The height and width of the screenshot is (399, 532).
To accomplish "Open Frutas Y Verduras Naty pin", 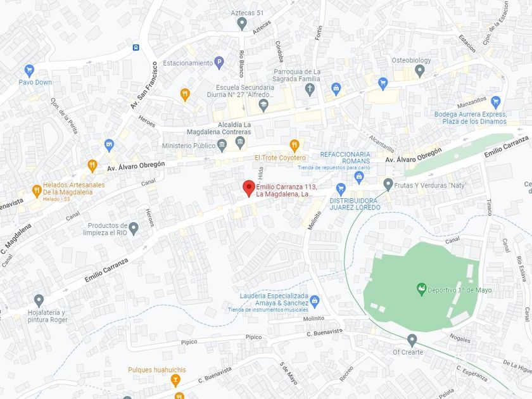I will click(388, 184).
